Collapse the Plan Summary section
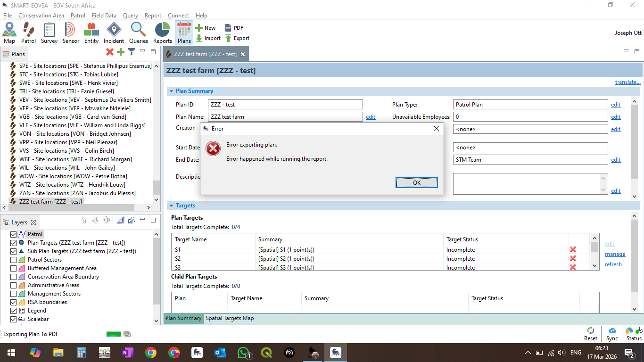The height and width of the screenshot is (362, 644). point(171,91)
